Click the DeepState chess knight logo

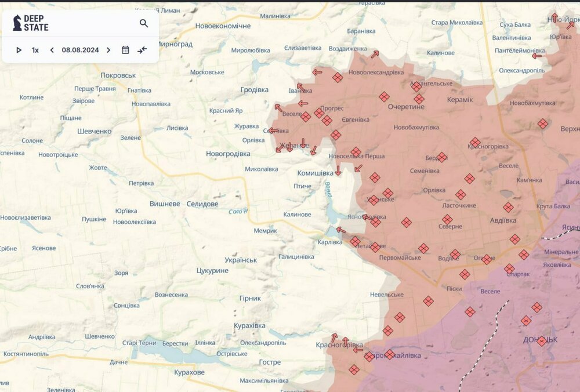[x=17, y=23]
